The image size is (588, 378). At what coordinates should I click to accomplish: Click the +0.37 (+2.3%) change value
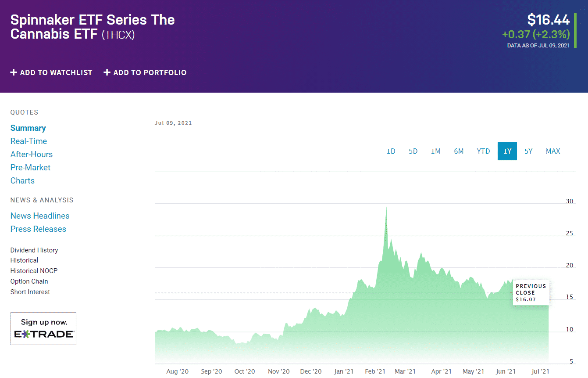point(536,34)
